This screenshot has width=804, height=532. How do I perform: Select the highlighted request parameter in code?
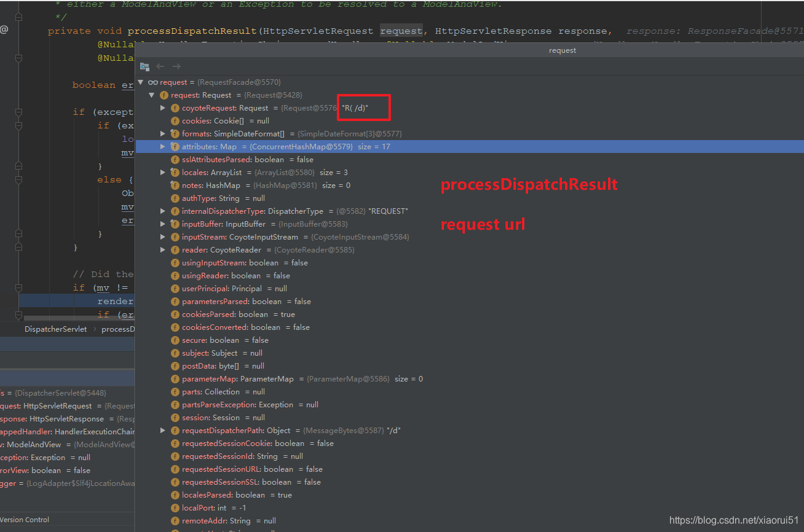tap(401, 31)
